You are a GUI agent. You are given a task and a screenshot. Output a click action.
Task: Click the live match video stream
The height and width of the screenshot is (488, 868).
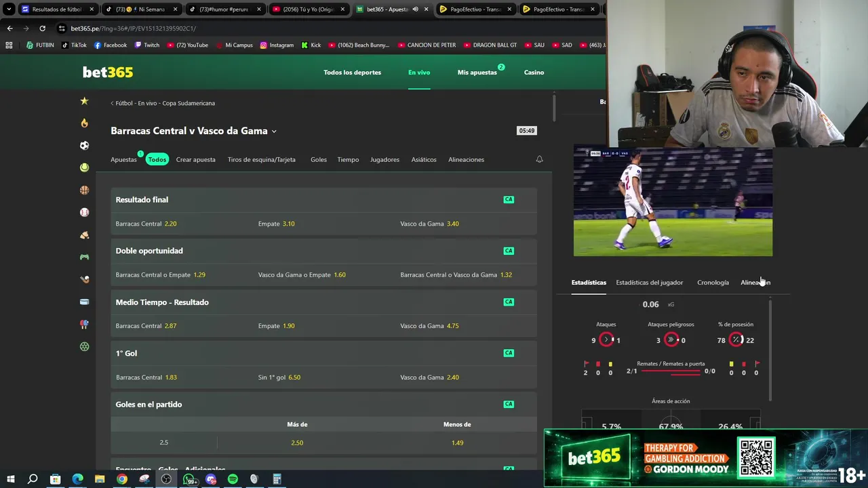[673, 201]
